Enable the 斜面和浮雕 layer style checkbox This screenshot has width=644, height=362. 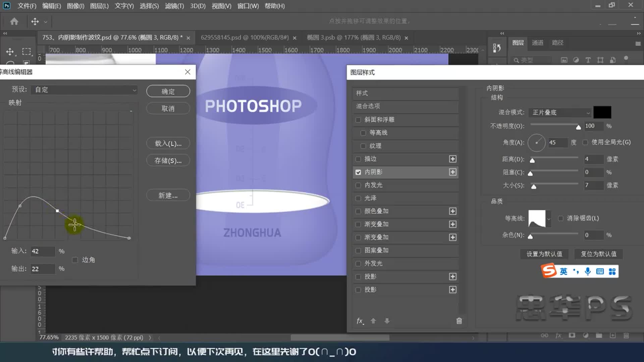coord(358,119)
